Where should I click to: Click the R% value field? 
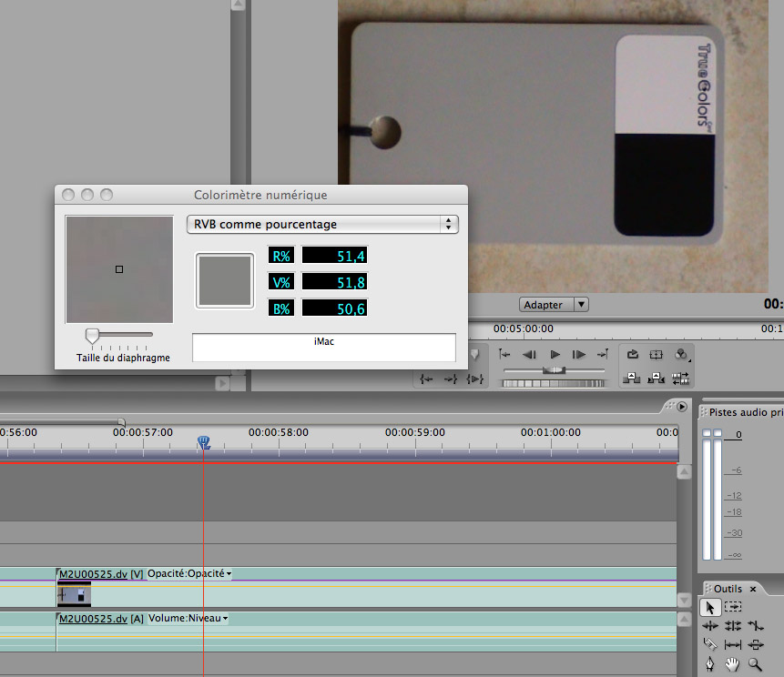(x=334, y=256)
